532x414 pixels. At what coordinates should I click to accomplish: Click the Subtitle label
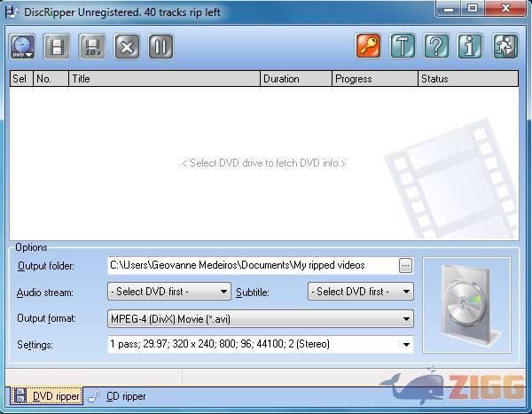253,293
